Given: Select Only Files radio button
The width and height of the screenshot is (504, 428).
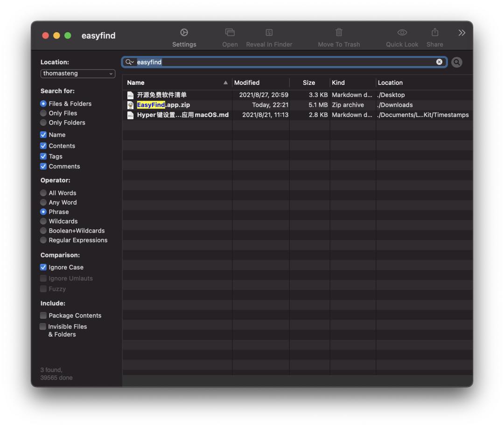Looking at the screenshot, I should coord(43,113).
